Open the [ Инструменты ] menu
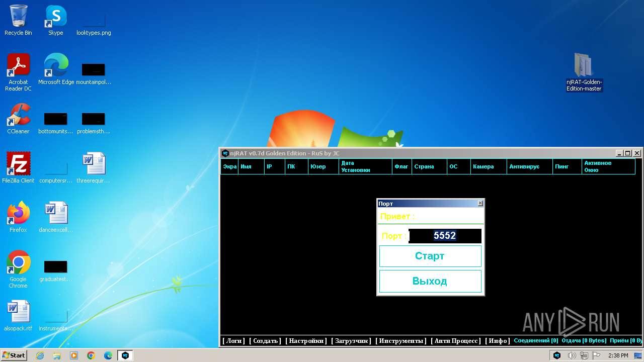 pyautogui.click(x=401, y=341)
